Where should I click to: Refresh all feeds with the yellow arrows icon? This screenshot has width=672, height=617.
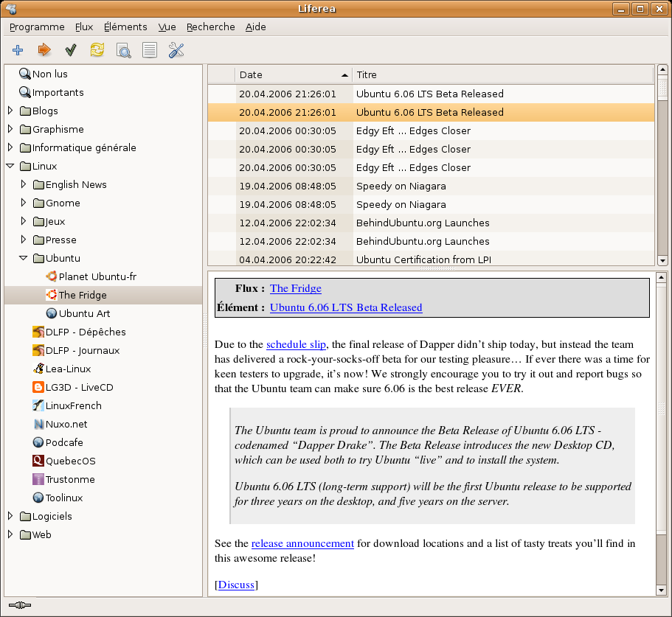97,50
